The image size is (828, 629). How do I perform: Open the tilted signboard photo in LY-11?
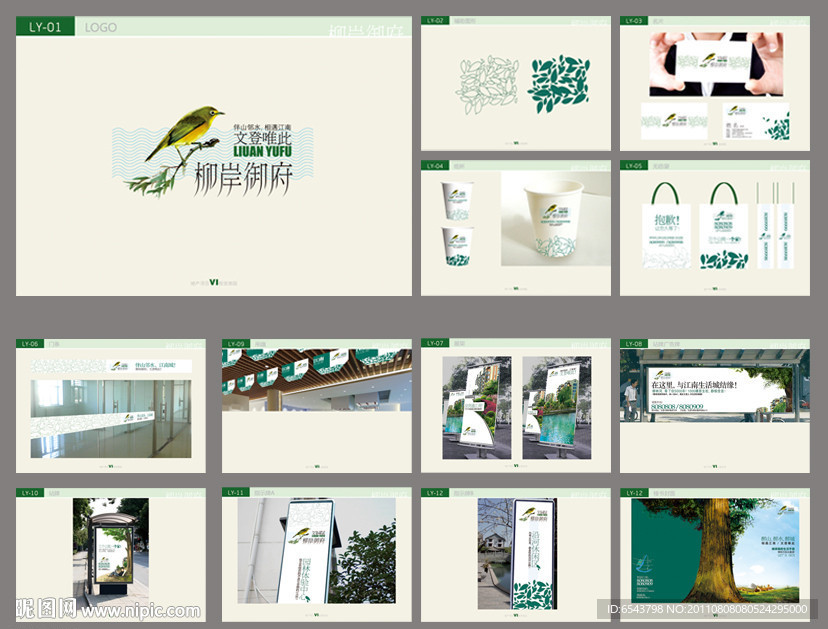316,551
